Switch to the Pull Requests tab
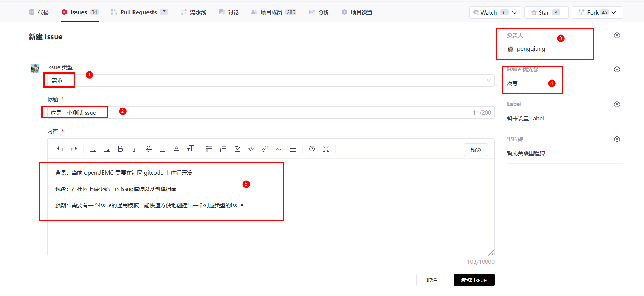 (x=139, y=12)
